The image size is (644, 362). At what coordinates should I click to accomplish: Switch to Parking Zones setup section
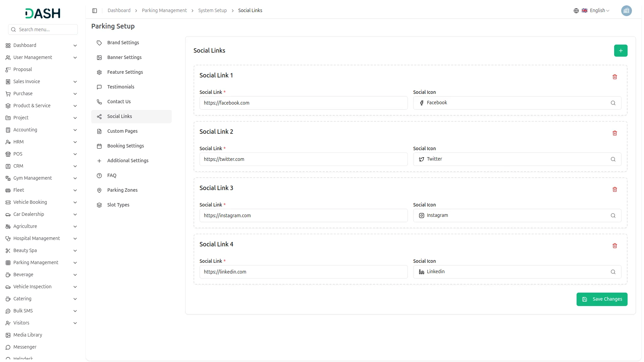122,190
